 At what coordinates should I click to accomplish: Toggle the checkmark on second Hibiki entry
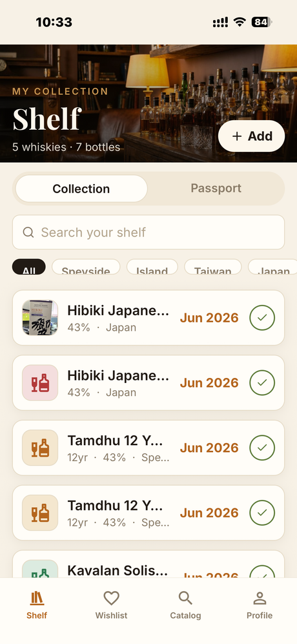pyautogui.click(x=262, y=383)
